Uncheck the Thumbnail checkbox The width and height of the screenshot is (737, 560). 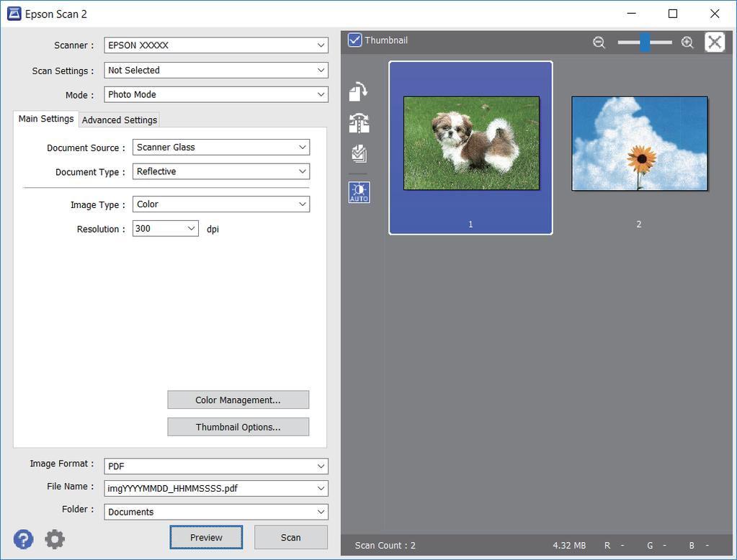tap(355, 40)
